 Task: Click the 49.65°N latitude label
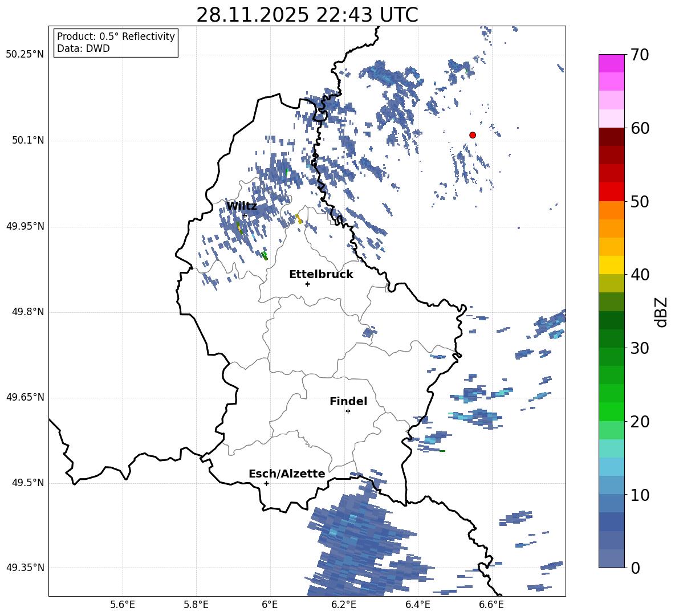(x=25, y=397)
